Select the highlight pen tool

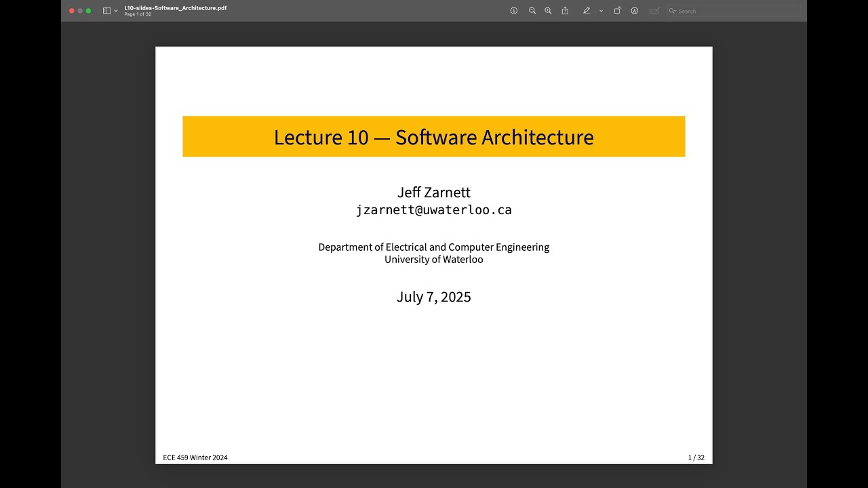click(x=587, y=11)
